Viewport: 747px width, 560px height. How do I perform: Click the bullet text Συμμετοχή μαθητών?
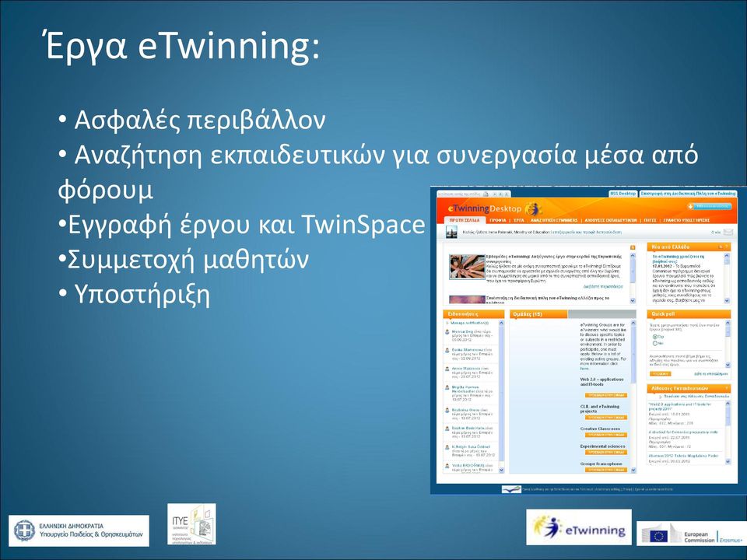(x=188, y=260)
